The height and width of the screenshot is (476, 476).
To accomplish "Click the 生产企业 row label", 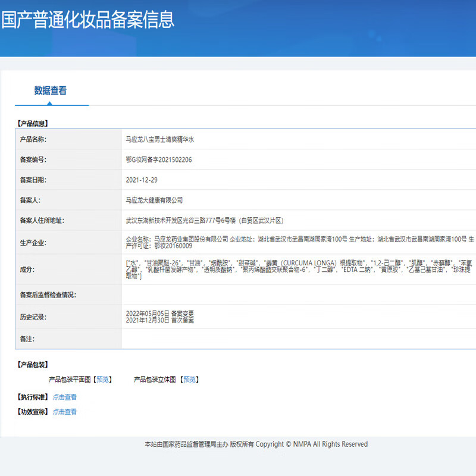I will pyautogui.click(x=33, y=243).
